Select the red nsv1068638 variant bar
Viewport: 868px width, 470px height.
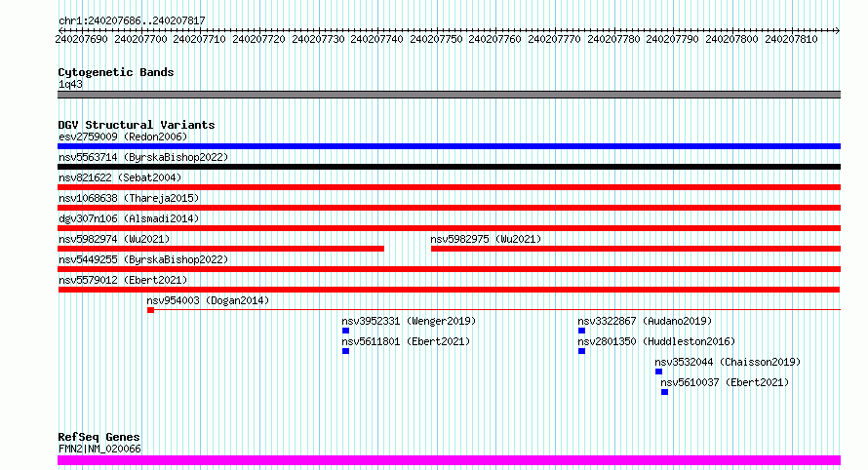click(x=449, y=208)
